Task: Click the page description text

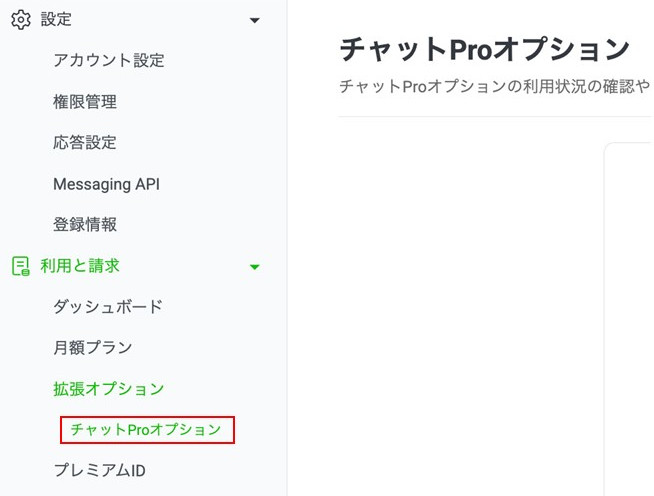Action: click(495, 86)
